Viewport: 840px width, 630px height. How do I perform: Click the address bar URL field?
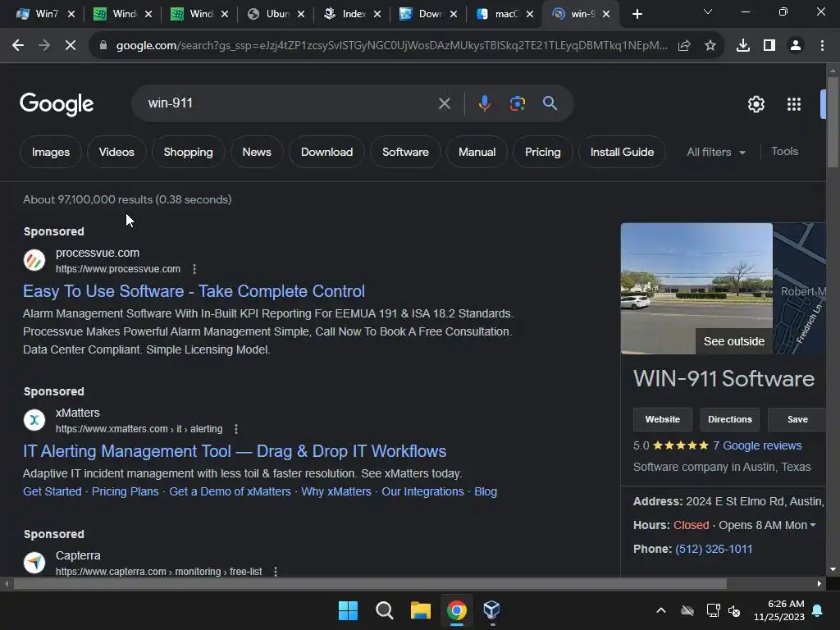pyautogui.click(x=391, y=46)
